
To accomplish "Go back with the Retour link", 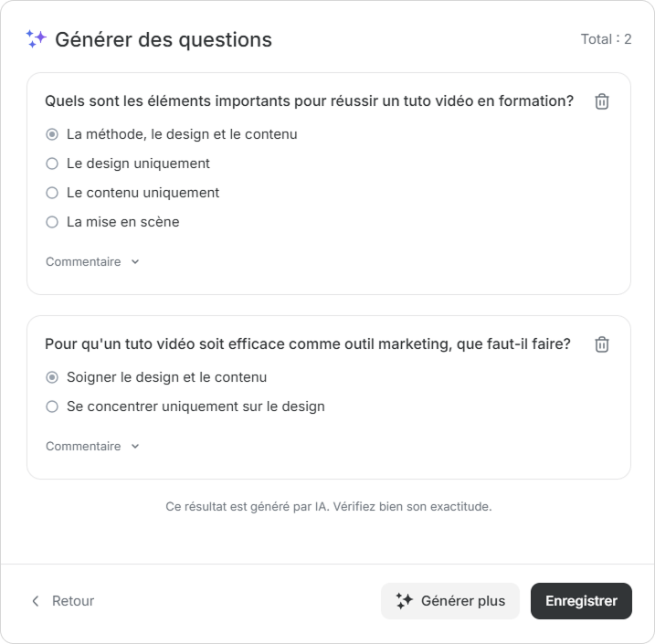I will tap(72, 601).
